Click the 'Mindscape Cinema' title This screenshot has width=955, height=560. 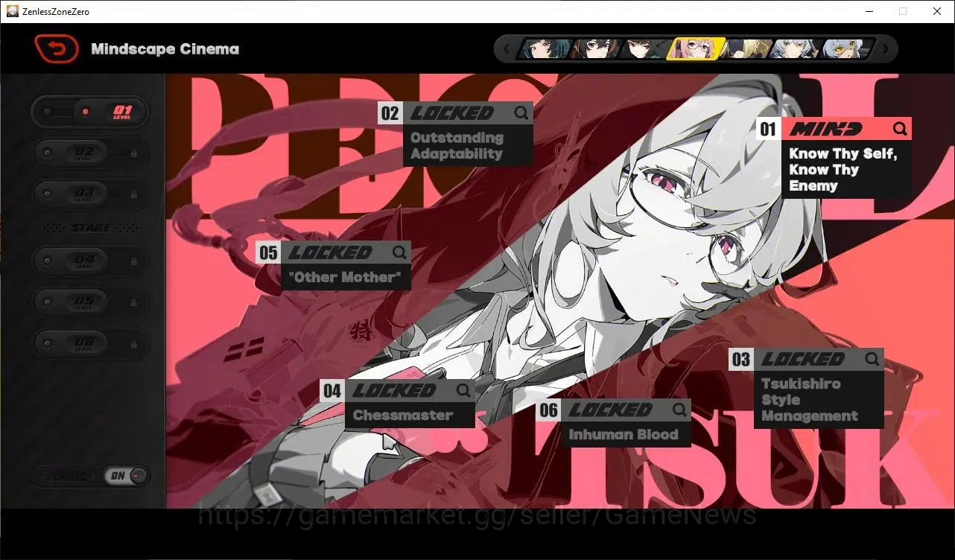(x=165, y=49)
